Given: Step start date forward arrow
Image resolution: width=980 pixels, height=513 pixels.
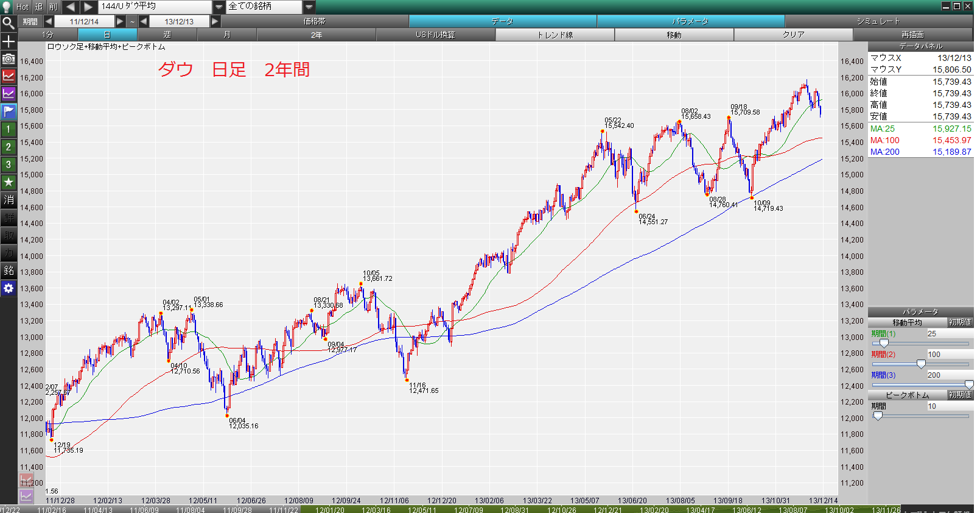Looking at the screenshot, I should pos(120,21).
